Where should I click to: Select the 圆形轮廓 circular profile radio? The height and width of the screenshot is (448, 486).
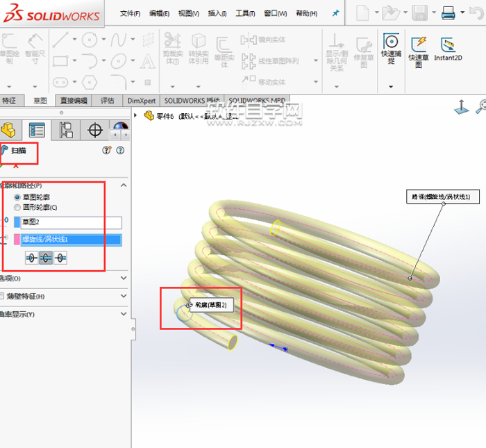17,208
